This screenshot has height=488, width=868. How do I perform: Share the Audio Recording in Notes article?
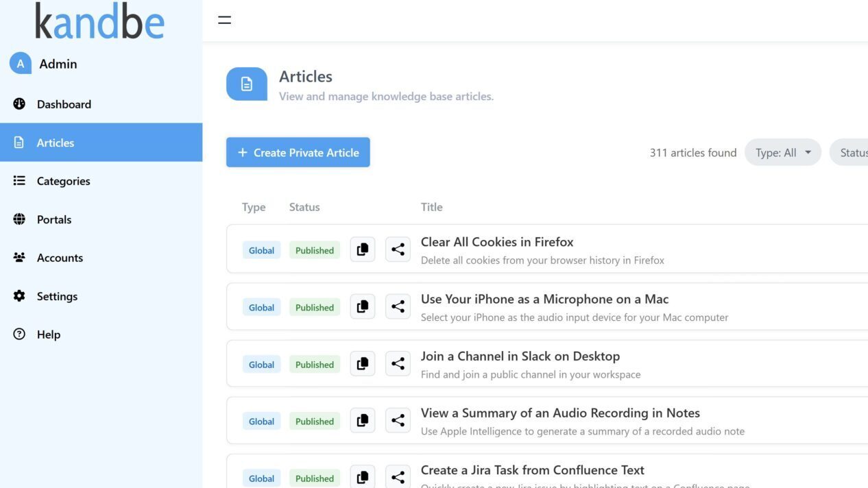pyautogui.click(x=398, y=420)
